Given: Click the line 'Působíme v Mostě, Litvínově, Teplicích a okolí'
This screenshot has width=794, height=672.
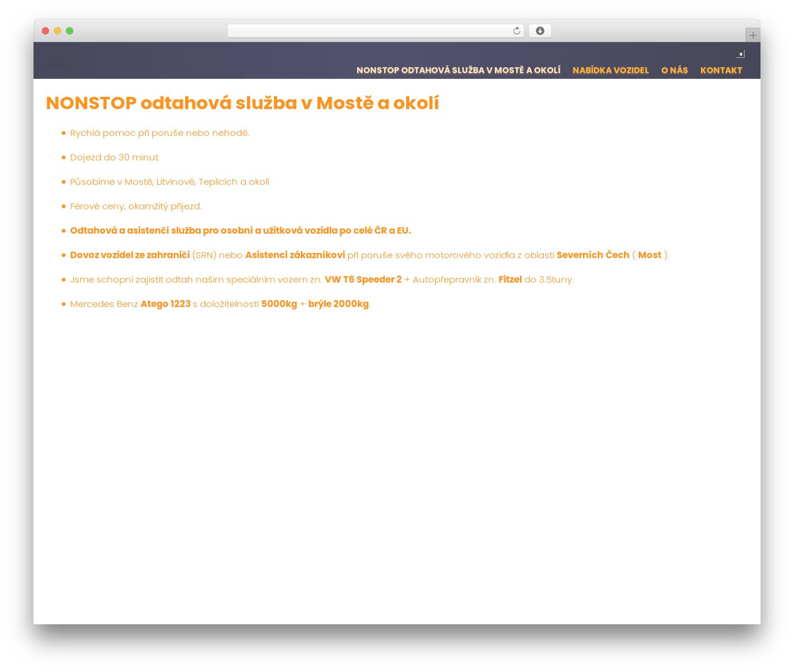Looking at the screenshot, I should point(169,182).
